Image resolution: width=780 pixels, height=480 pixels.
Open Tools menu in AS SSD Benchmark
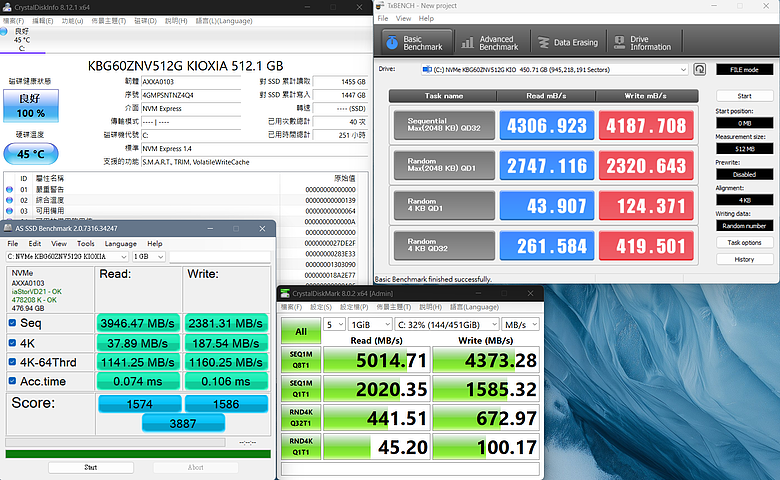pyautogui.click(x=86, y=244)
